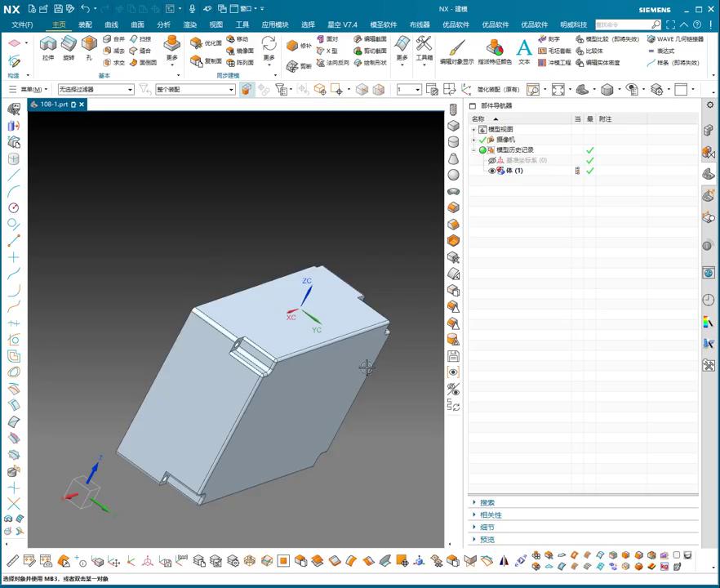Open the history clock tab in resource bar
This screenshot has height=588, width=720.
click(709, 301)
